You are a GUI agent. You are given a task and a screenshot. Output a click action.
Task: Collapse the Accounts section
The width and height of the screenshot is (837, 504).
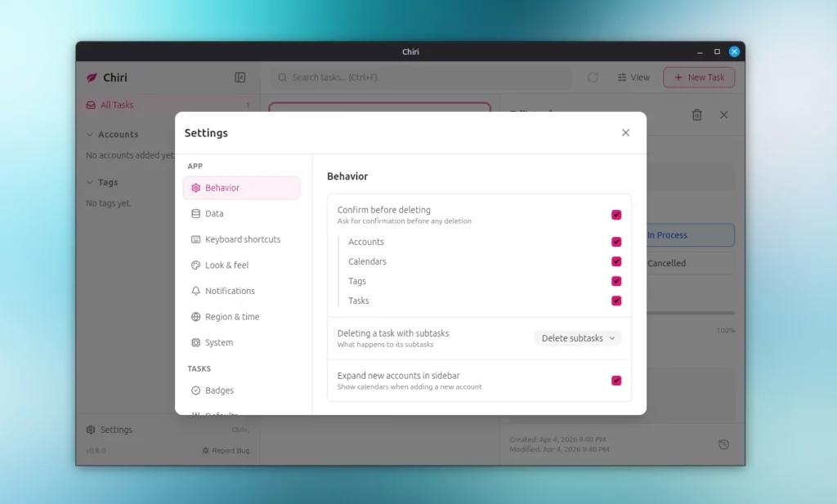pyautogui.click(x=90, y=135)
